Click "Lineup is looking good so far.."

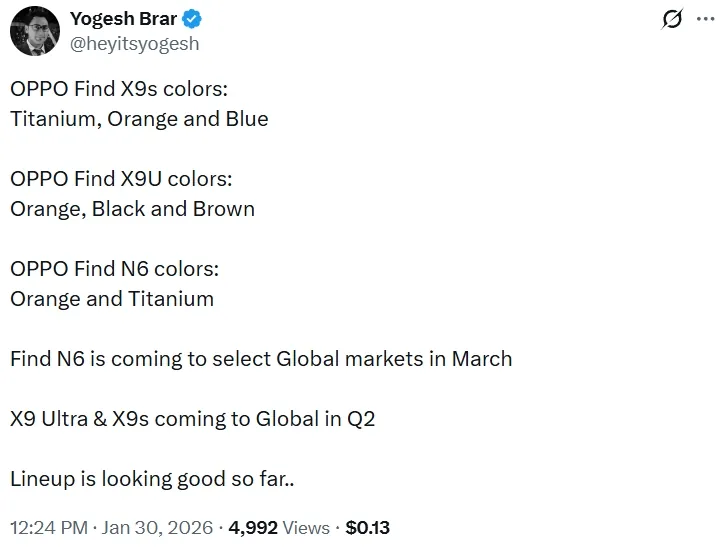151,479
